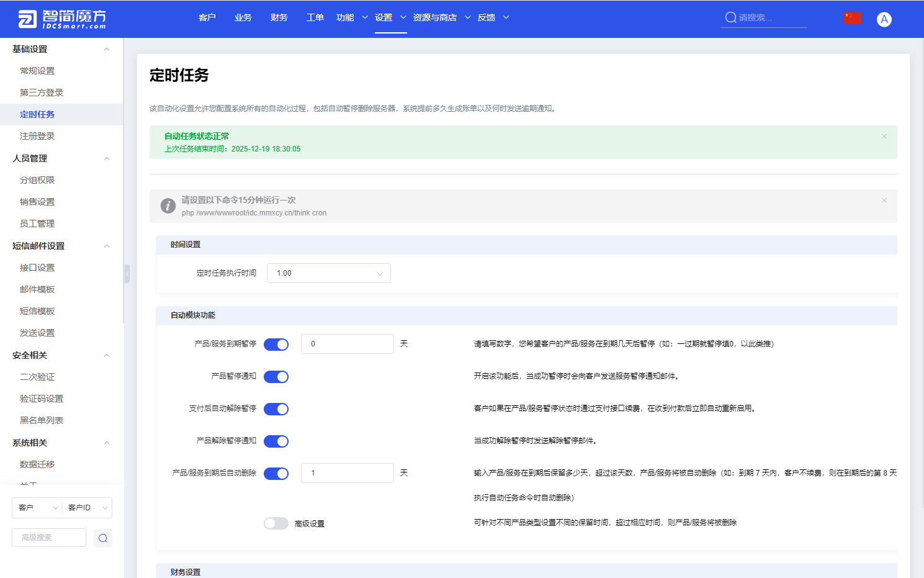Open the user avatar menu

point(884,18)
